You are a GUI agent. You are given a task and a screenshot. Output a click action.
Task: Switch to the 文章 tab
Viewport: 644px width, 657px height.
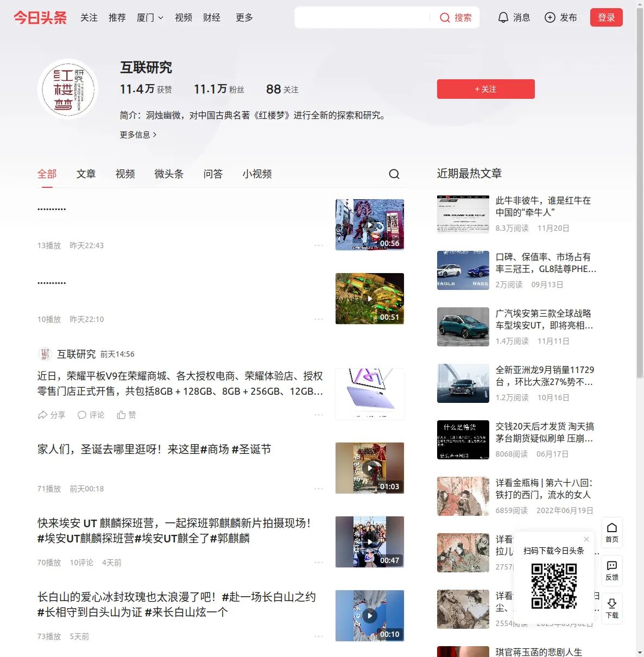pos(86,174)
